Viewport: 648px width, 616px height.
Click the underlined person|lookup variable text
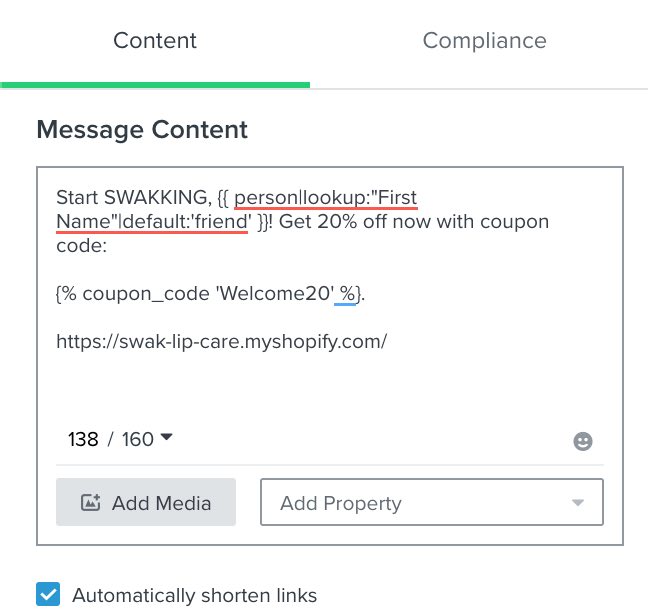click(x=300, y=196)
